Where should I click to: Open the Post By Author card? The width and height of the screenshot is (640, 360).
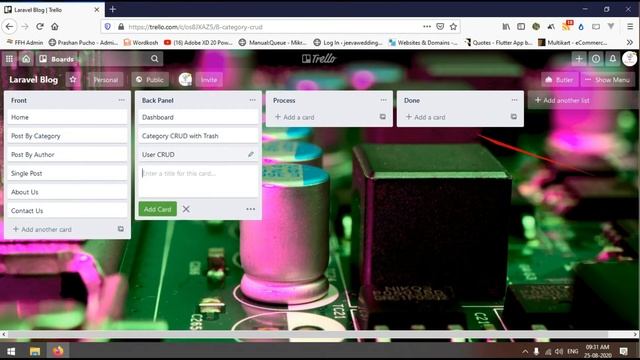coord(67,155)
